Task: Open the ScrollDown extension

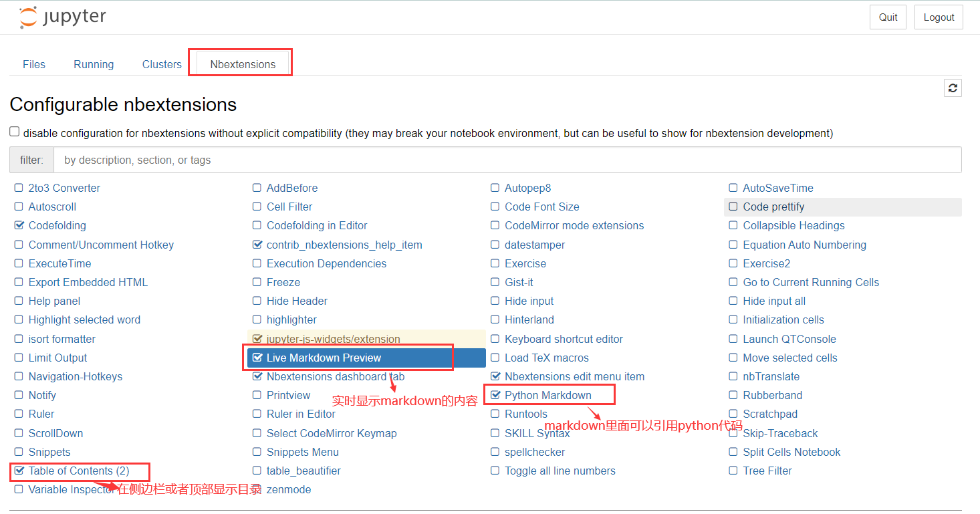Action: (55, 434)
